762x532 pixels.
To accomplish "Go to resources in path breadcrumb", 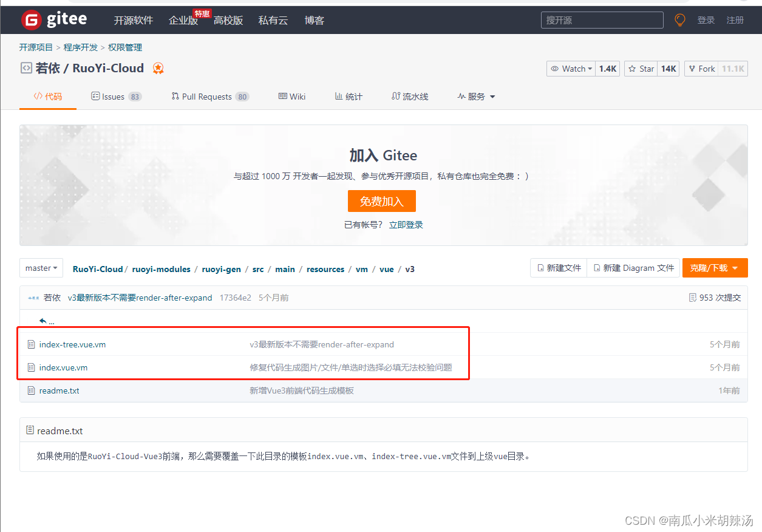I will click(325, 269).
